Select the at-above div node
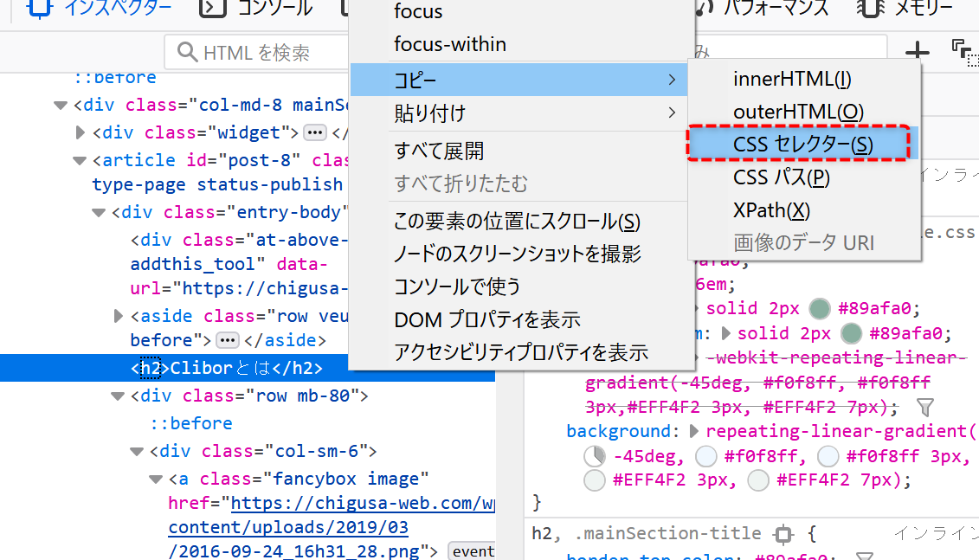 (x=239, y=264)
